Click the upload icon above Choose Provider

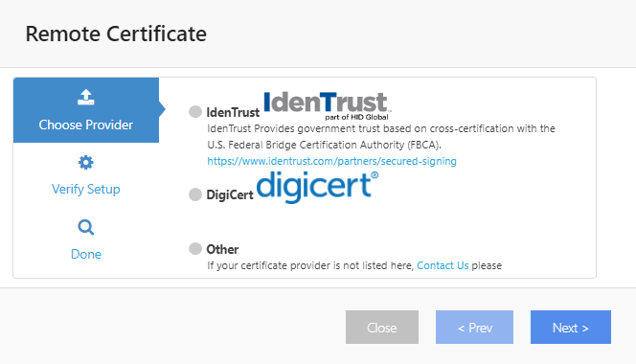tap(85, 98)
